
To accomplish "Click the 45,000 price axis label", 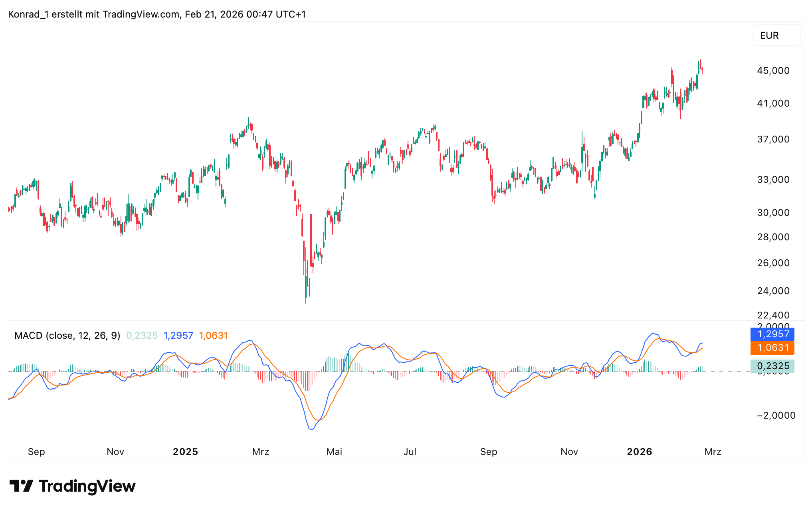I will point(773,71).
